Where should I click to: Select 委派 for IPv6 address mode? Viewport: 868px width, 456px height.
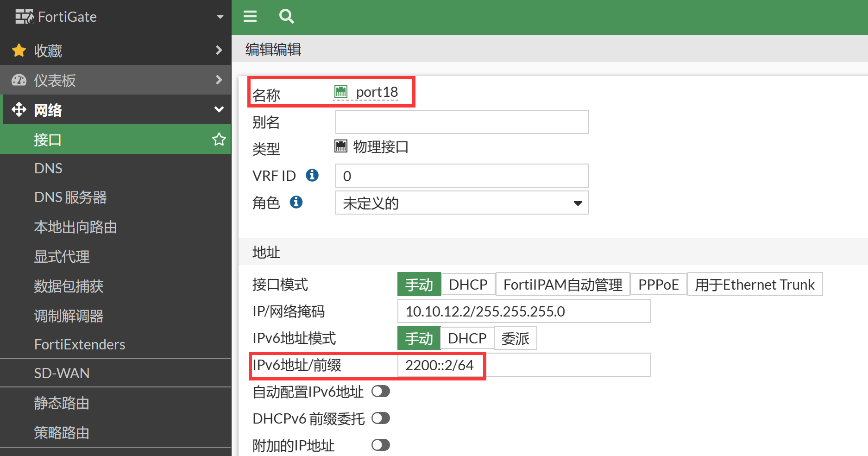pyautogui.click(x=515, y=338)
